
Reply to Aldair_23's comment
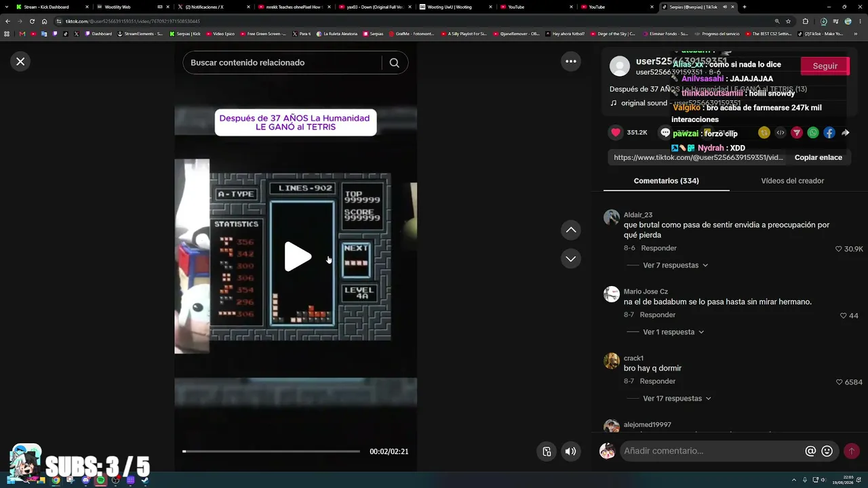(x=658, y=248)
